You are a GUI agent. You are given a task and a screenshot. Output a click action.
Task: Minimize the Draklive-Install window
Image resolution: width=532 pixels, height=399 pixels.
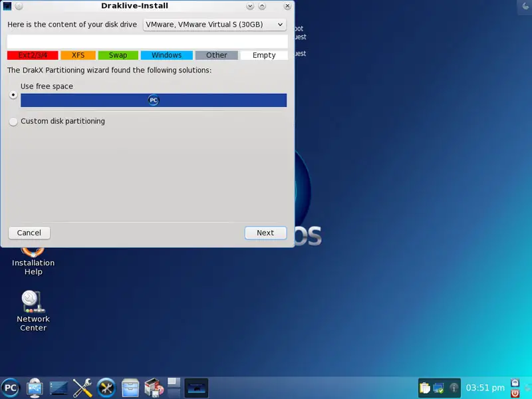pos(250,6)
